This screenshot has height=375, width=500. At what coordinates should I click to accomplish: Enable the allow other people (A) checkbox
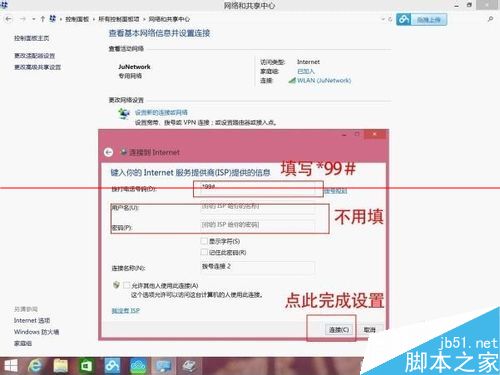[x=126, y=285]
